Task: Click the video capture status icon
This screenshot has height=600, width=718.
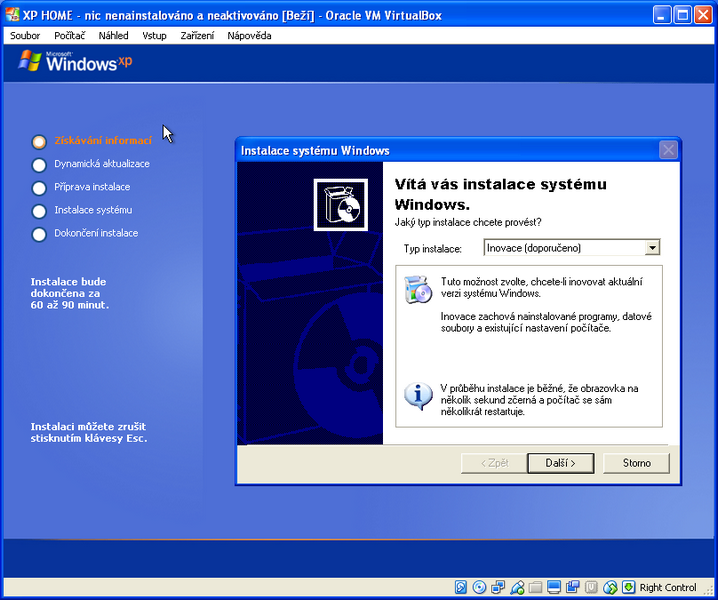Action: click(x=573, y=587)
